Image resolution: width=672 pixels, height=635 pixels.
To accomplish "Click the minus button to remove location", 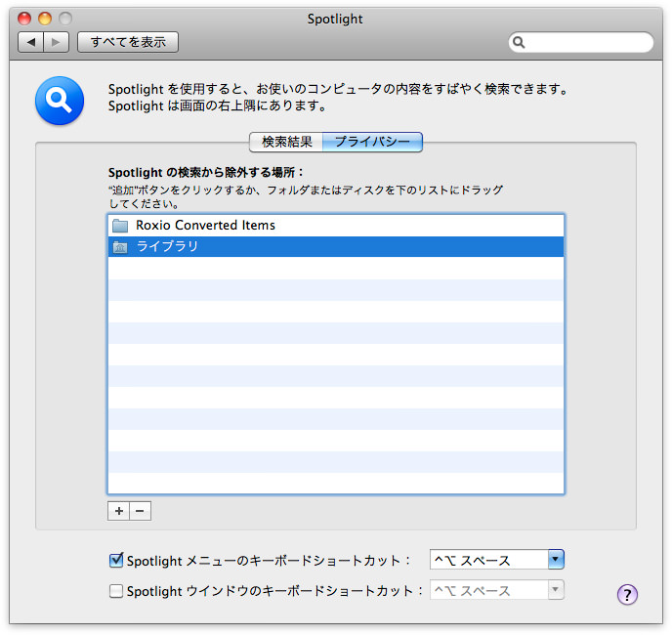I will coord(140,511).
